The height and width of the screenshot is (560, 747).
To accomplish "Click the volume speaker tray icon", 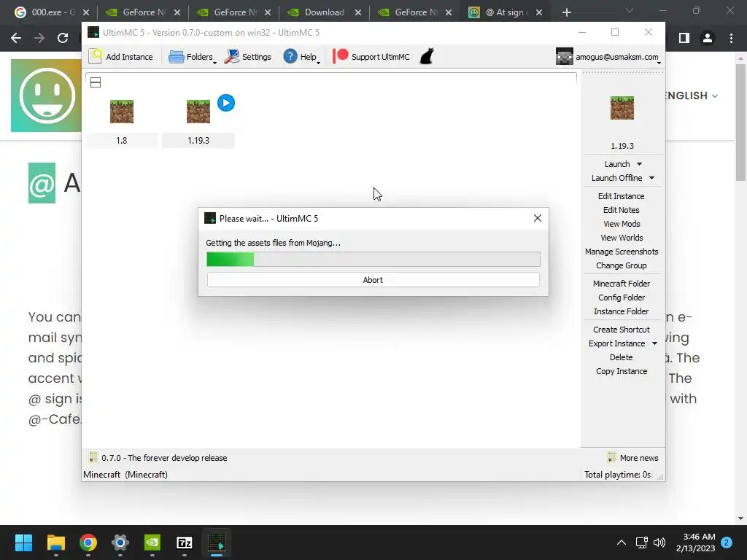I will [x=659, y=542].
